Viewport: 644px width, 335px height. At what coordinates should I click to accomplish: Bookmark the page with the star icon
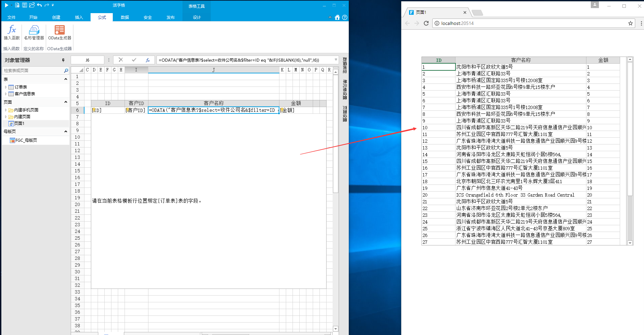(631, 23)
